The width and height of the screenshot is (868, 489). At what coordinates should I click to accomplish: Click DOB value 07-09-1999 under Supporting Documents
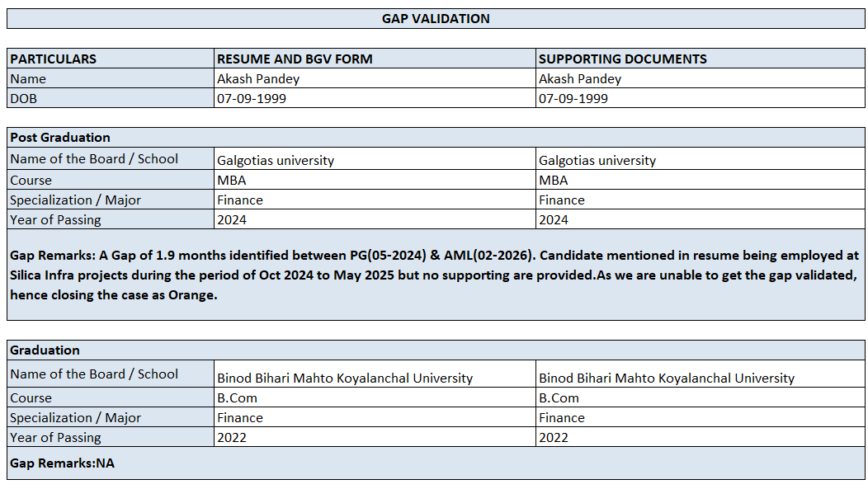(573, 99)
